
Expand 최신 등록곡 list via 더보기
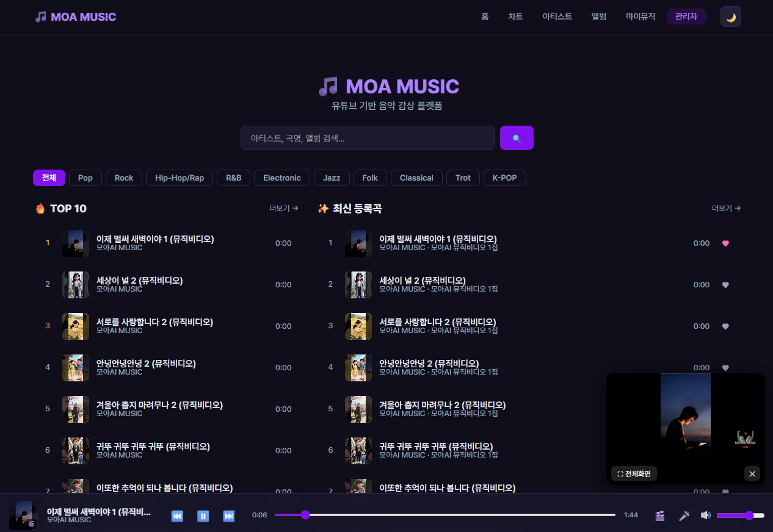[x=726, y=209]
